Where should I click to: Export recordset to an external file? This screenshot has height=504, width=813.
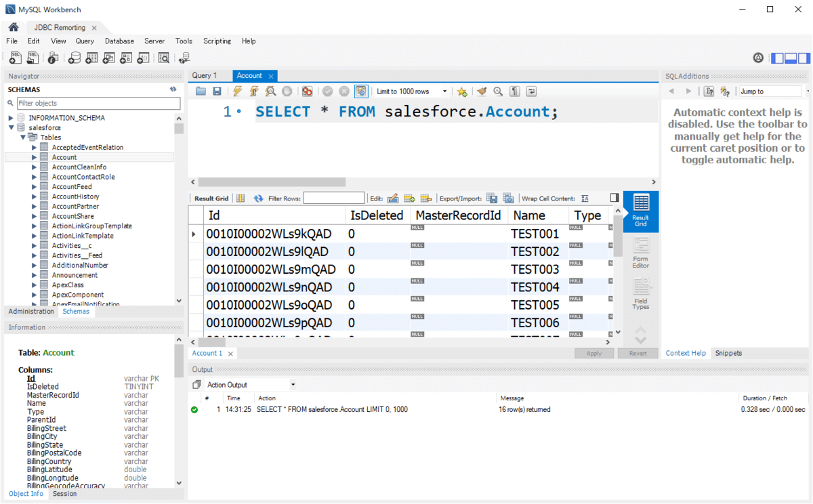point(492,198)
